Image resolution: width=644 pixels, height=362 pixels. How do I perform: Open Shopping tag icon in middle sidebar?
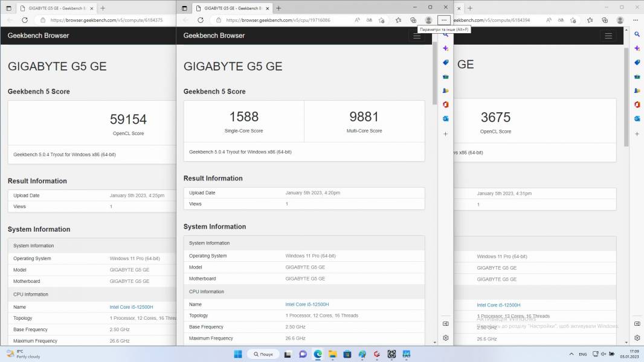pyautogui.click(x=446, y=62)
